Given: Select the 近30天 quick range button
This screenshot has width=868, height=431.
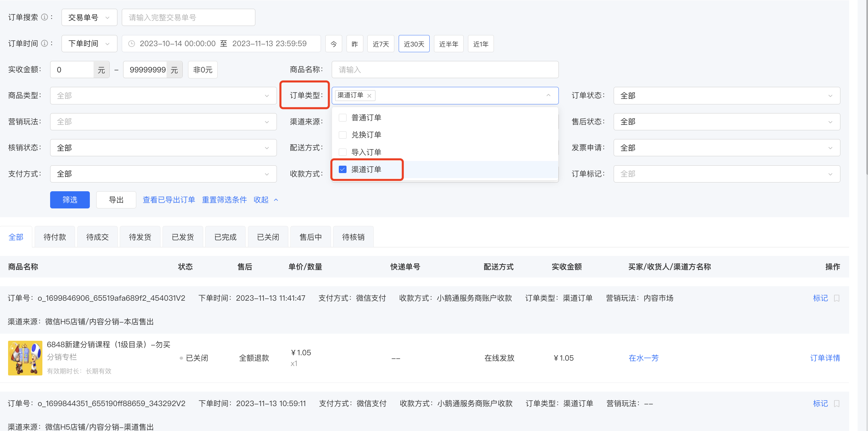Looking at the screenshot, I should click(x=414, y=44).
